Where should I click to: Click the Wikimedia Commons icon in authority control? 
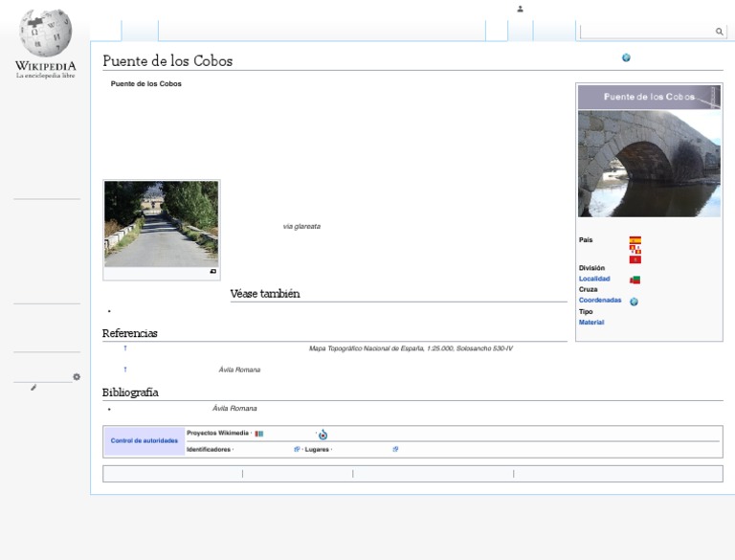pos(323,435)
